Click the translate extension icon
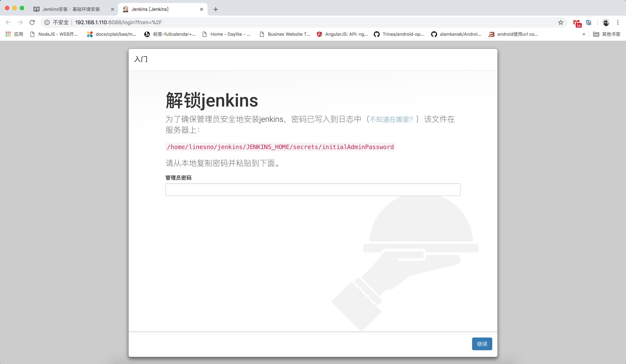This screenshot has width=626, height=364. pyautogui.click(x=588, y=23)
